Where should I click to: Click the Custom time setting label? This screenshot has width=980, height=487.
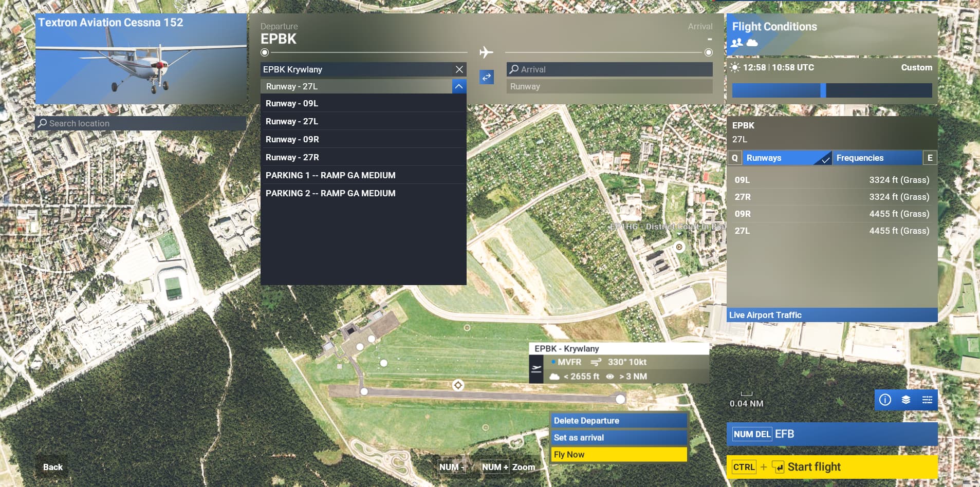tap(916, 67)
